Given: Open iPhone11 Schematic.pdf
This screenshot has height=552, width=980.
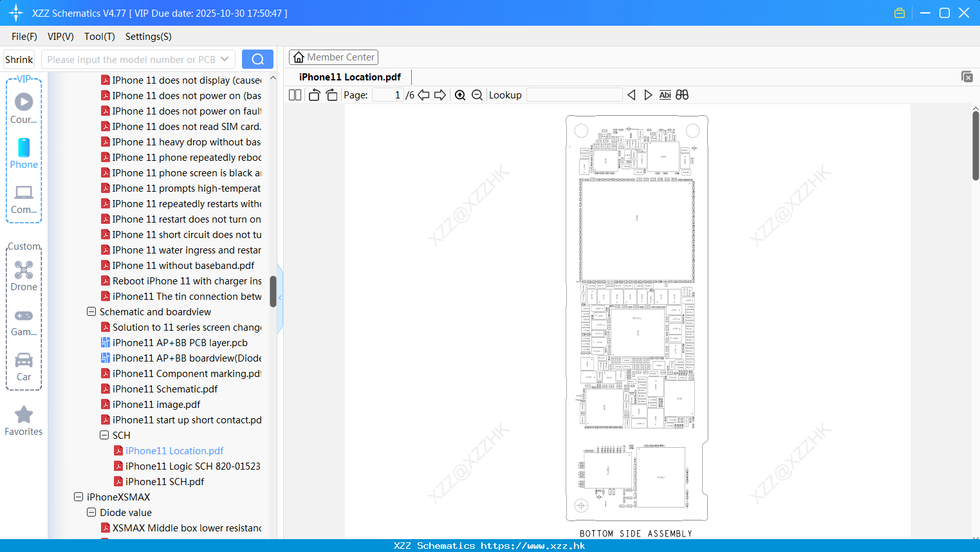Looking at the screenshot, I should (165, 389).
